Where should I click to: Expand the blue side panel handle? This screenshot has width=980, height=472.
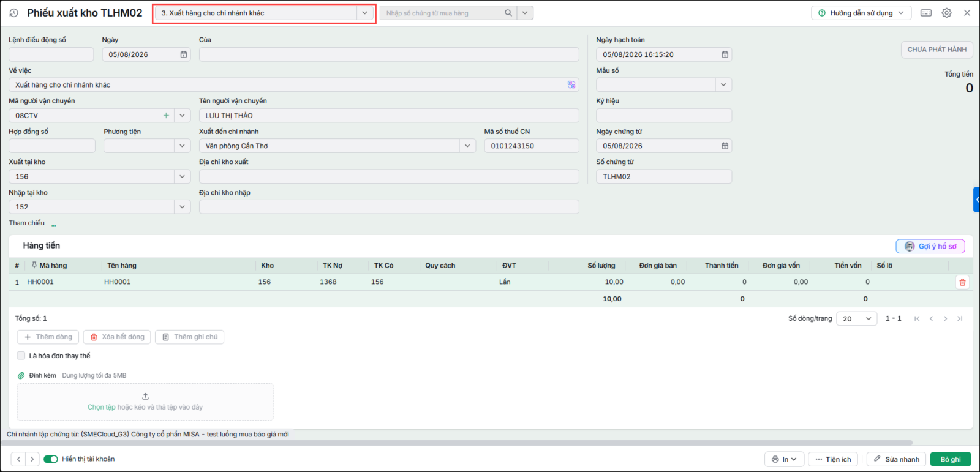(977, 200)
